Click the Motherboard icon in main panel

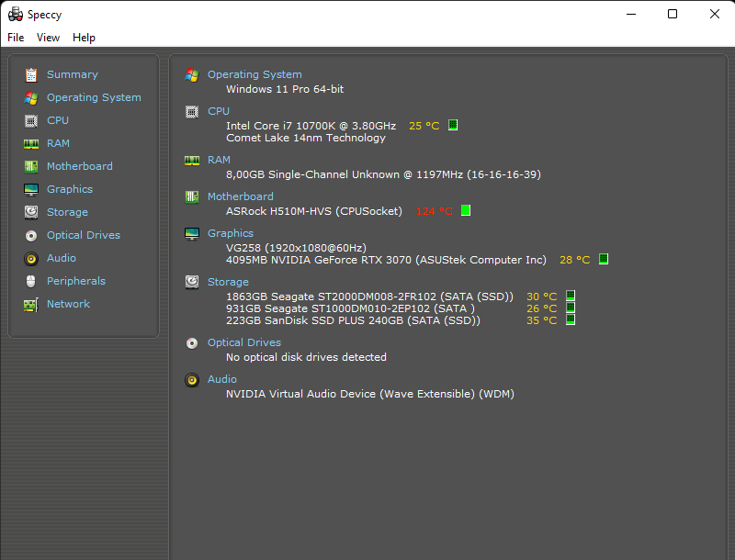tap(192, 197)
